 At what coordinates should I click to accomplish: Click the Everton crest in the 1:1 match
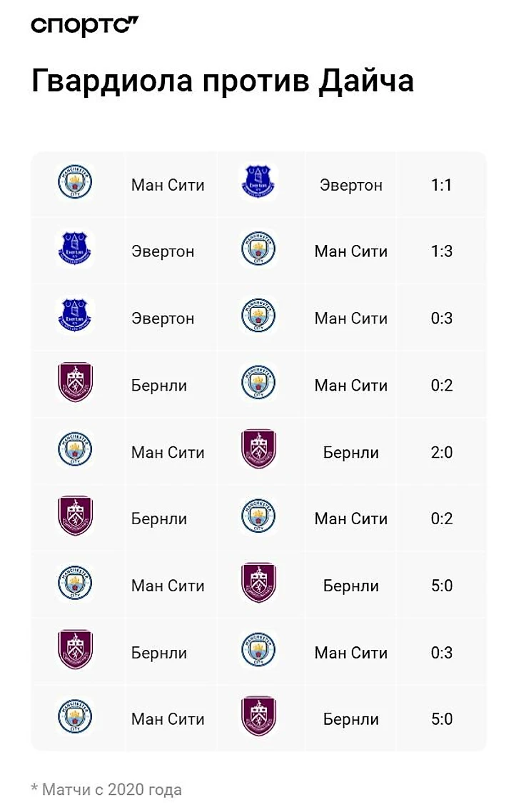pos(258,181)
